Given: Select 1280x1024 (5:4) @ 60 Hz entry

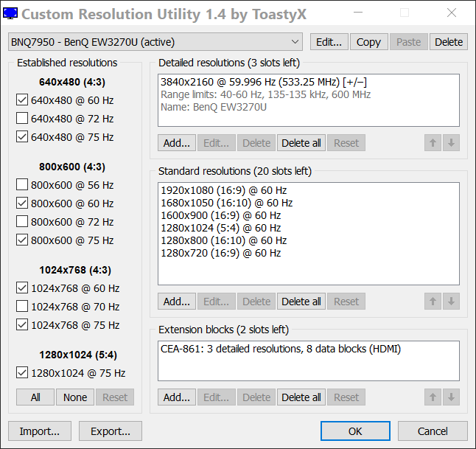Looking at the screenshot, I should (309, 228).
